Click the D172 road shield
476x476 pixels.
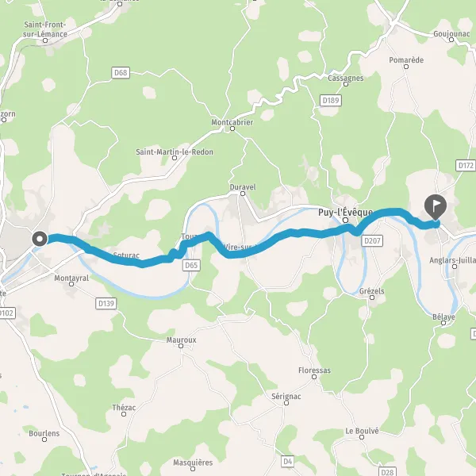click(x=466, y=166)
